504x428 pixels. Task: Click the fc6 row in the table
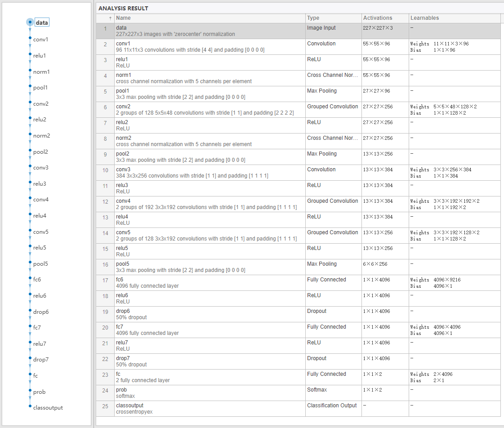tap(298, 283)
